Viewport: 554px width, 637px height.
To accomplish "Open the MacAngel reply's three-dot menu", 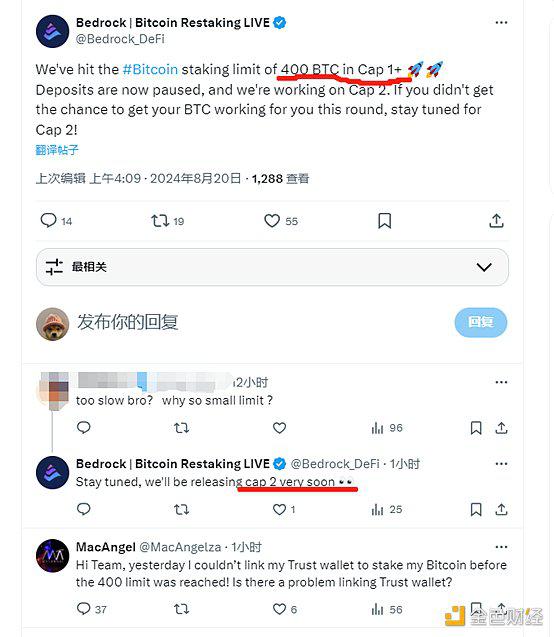I will pyautogui.click(x=501, y=547).
